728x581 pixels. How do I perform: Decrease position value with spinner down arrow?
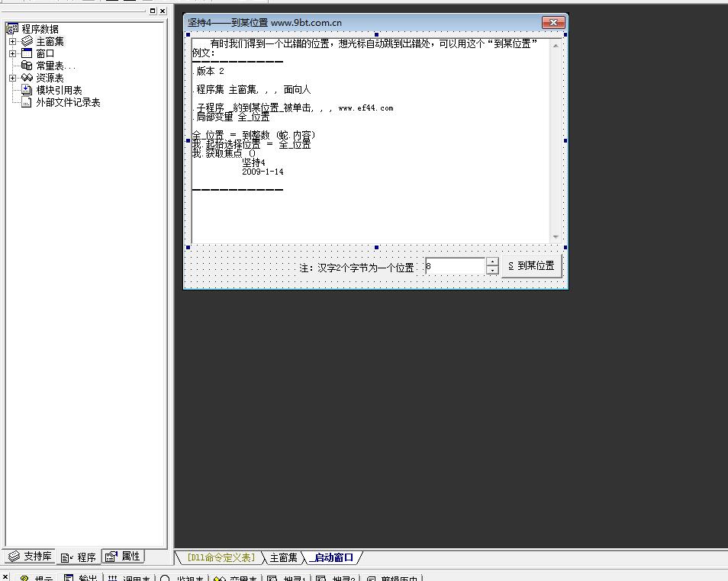coord(492,270)
